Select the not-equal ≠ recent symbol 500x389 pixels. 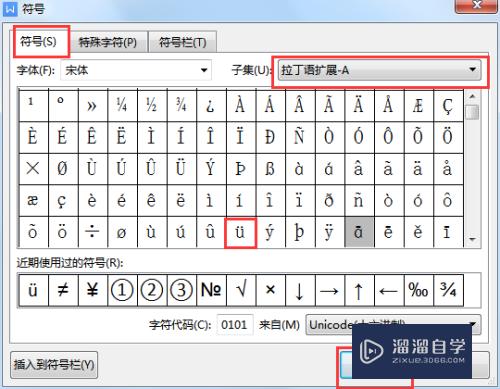(x=63, y=290)
